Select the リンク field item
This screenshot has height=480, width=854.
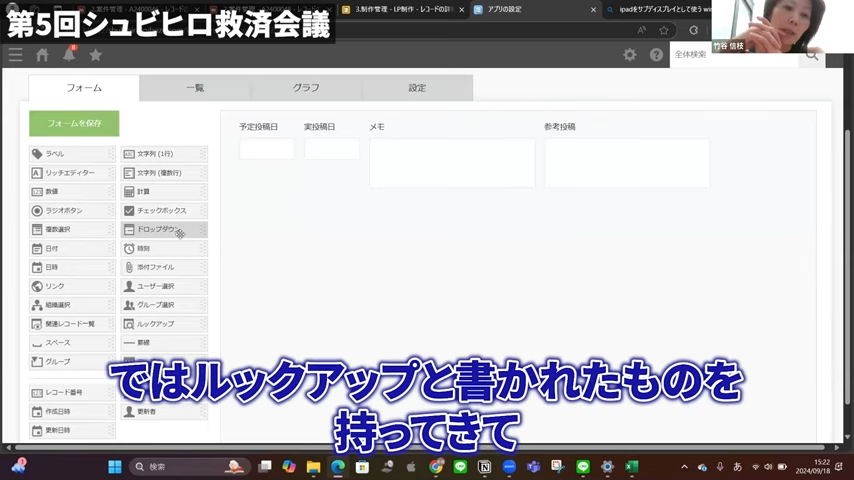click(72, 286)
